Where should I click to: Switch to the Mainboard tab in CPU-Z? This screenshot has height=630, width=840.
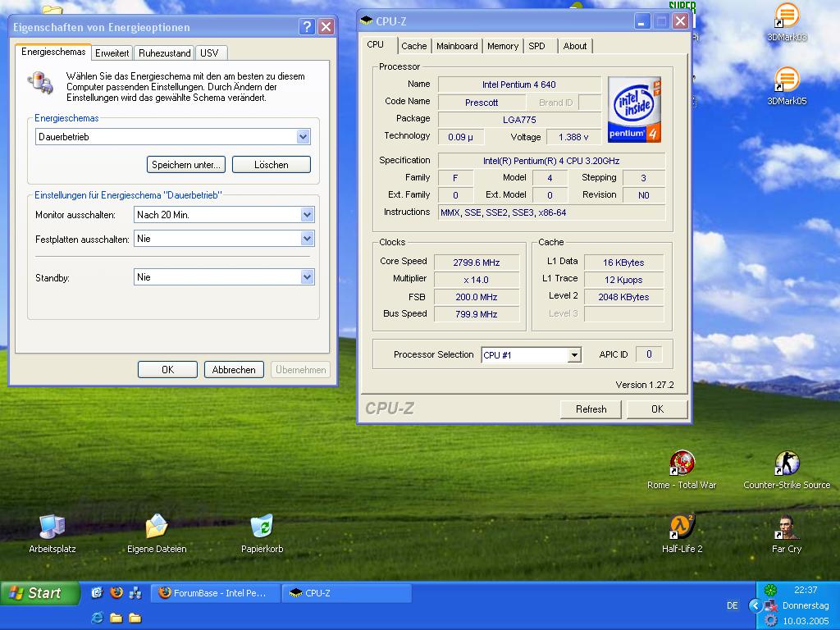[x=457, y=46]
